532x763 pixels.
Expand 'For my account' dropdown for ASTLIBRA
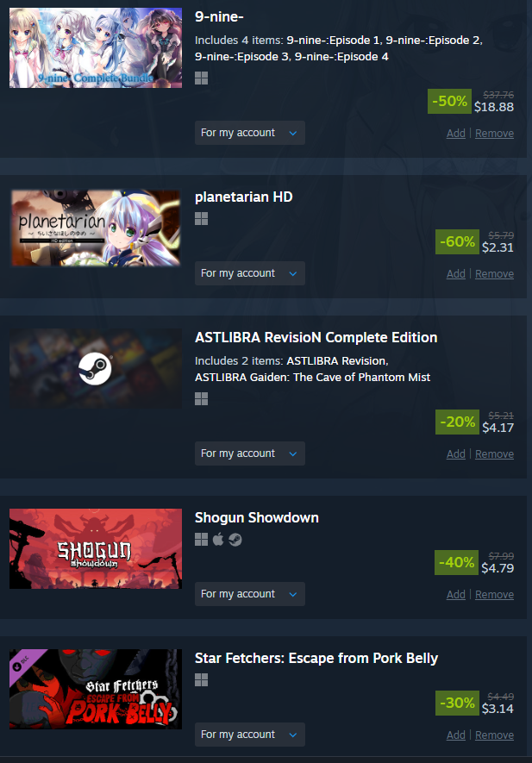250,453
